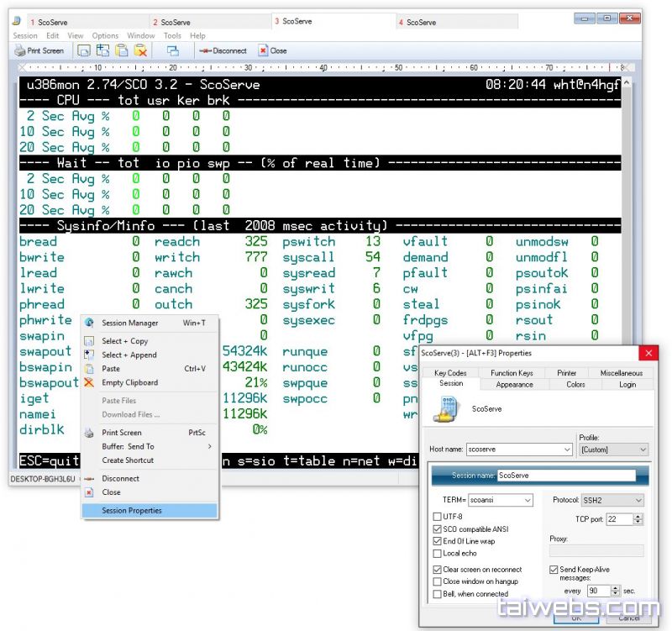Click the Empty Clipboard toolbar icon
672x631 pixels.
pyautogui.click(x=141, y=50)
